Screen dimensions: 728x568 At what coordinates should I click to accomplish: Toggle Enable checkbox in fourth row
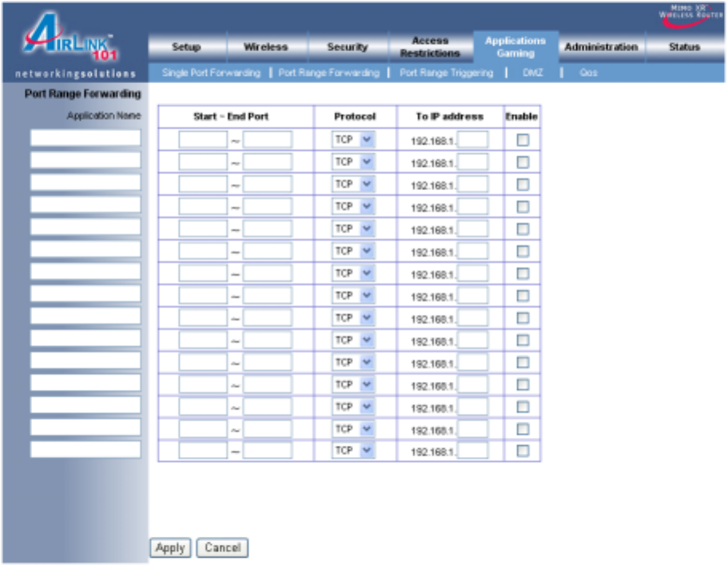point(523,206)
